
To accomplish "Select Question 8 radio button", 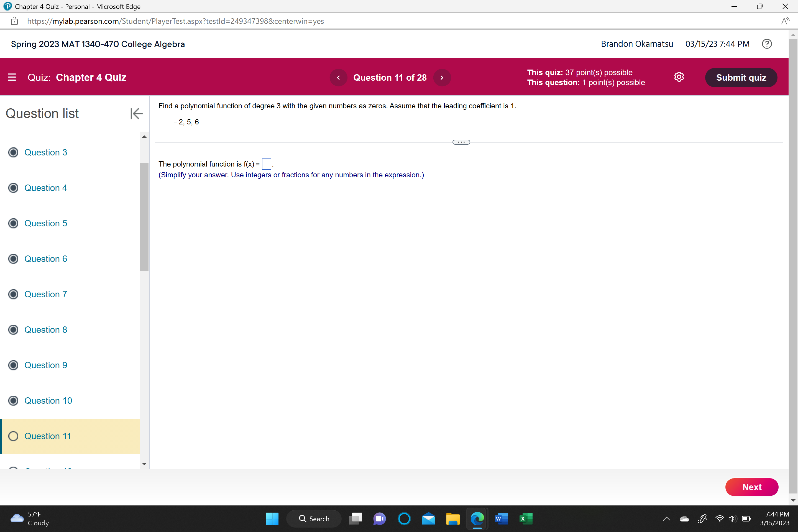I will coord(13,329).
